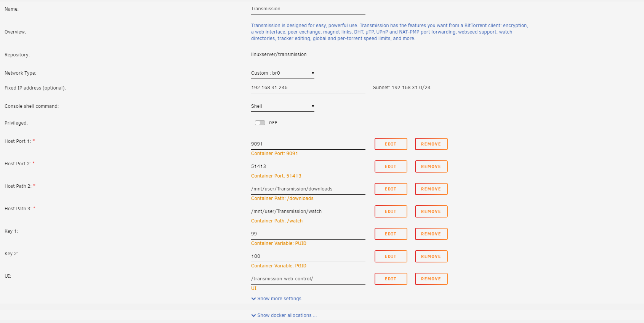Click the Host Port 1 value field

click(x=308, y=144)
